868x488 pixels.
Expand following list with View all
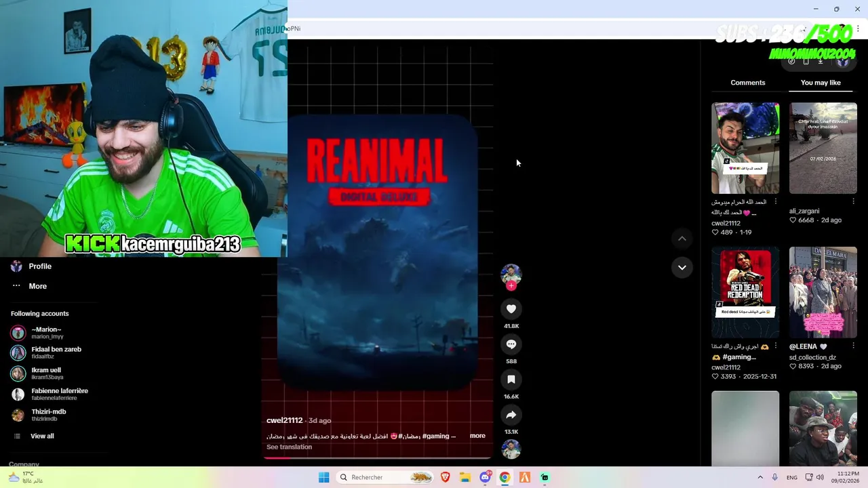pos(41,436)
